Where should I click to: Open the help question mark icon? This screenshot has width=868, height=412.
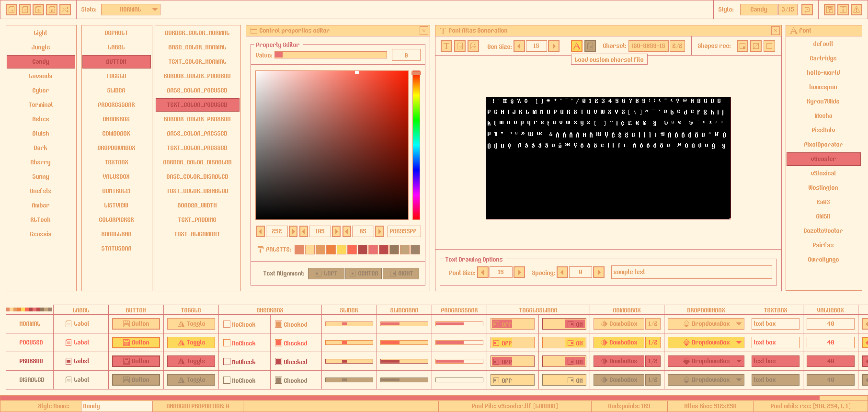(x=830, y=10)
